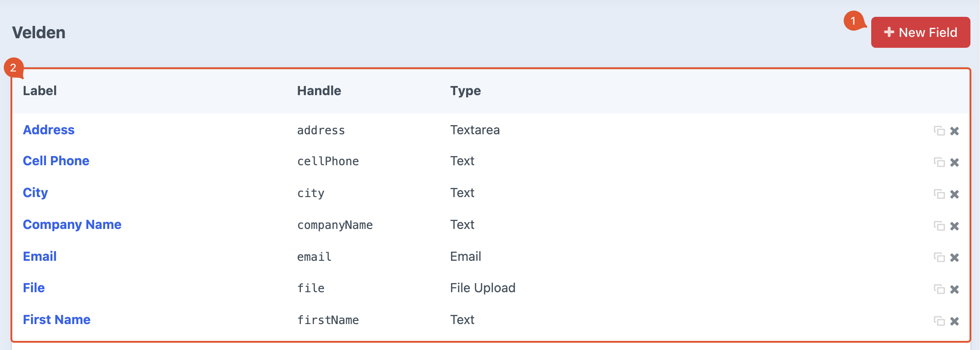Delete the Company Name field
The image size is (980, 350).
[x=955, y=226]
